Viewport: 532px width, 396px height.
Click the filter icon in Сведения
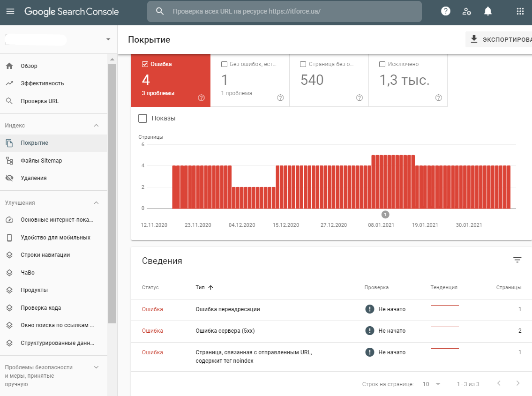click(x=517, y=260)
